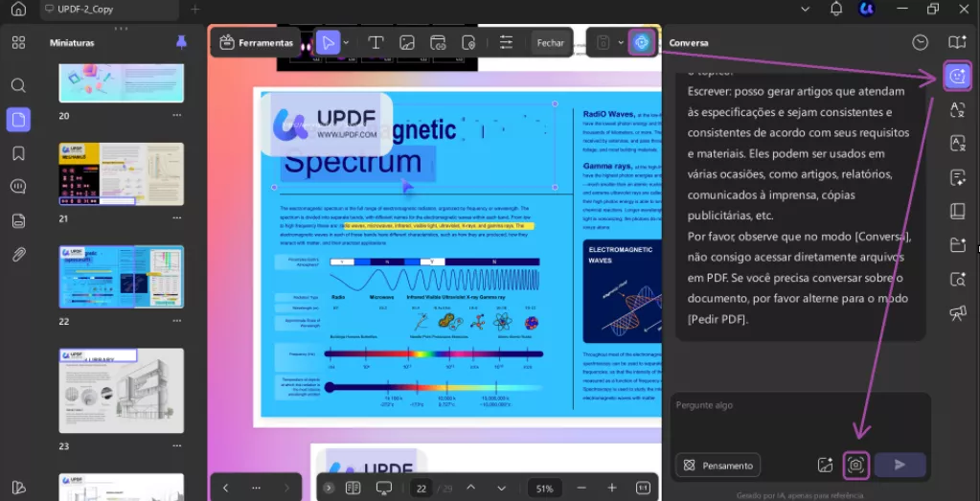Select the arrow selection tool
Viewport: 980px width, 501px height.
point(329,42)
